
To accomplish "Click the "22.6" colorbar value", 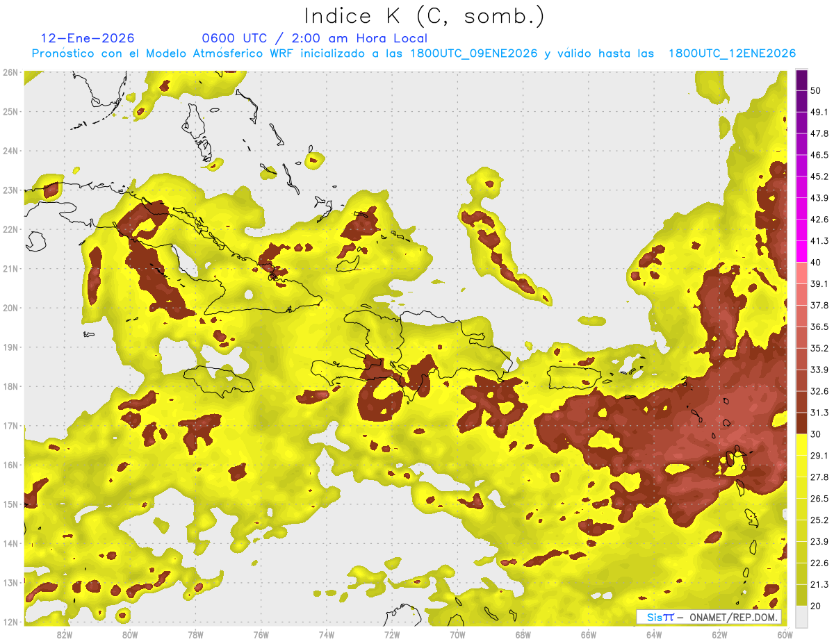I will click(819, 563).
